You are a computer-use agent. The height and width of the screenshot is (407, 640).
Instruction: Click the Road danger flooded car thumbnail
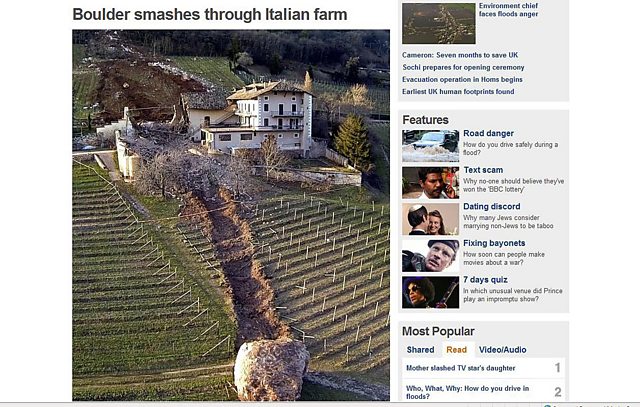pos(431,146)
